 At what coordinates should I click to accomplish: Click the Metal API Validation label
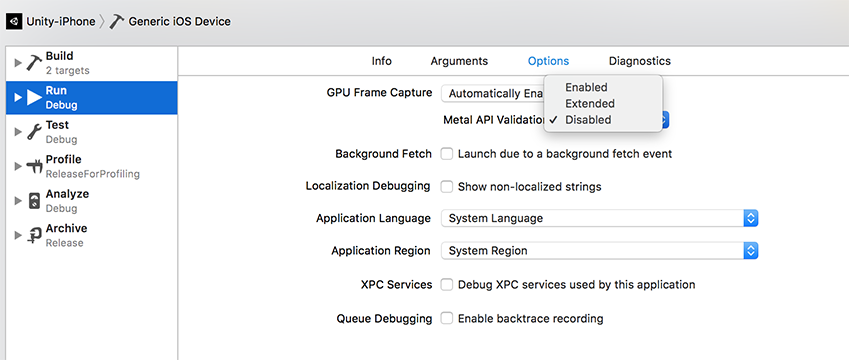(494, 120)
